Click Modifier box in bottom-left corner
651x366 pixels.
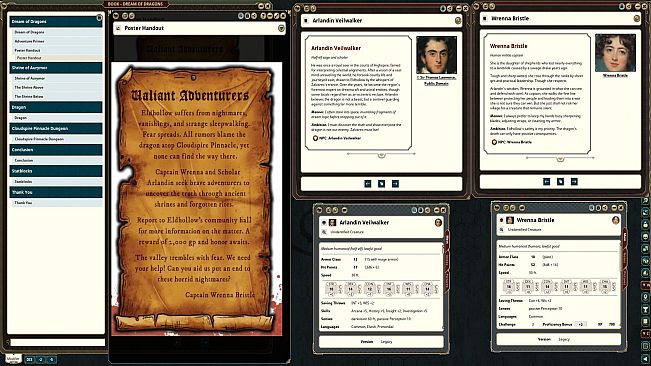[13, 359]
